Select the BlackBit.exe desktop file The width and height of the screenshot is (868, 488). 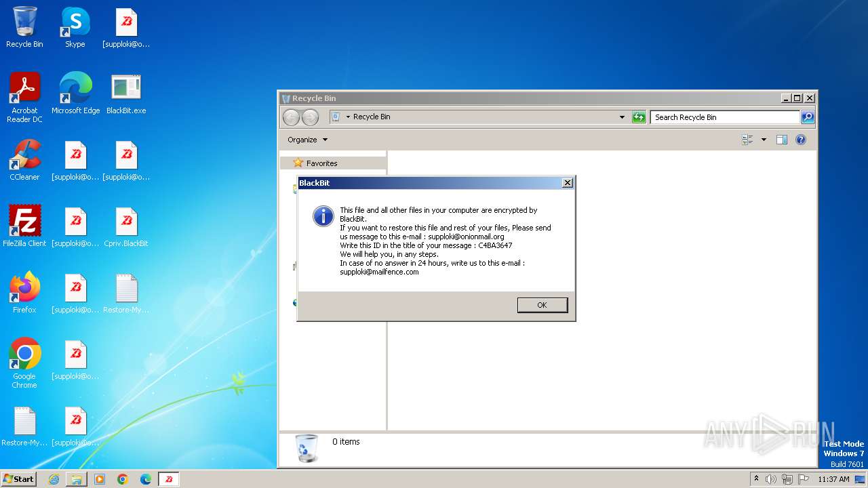click(x=126, y=94)
